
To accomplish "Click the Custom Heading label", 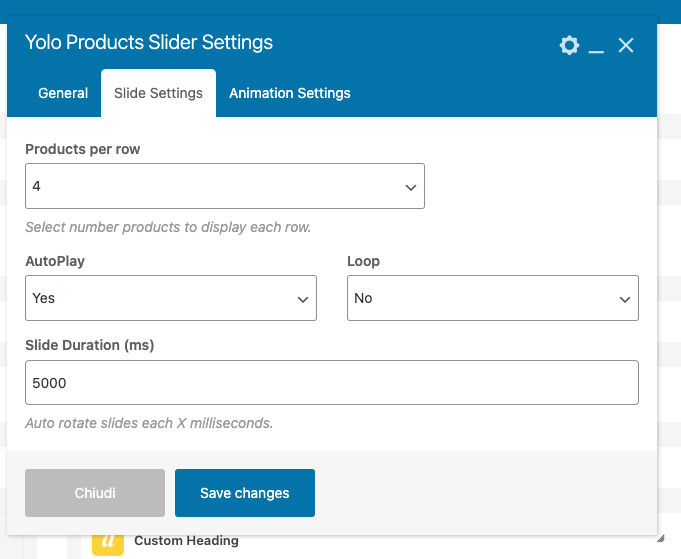I will coord(186,540).
